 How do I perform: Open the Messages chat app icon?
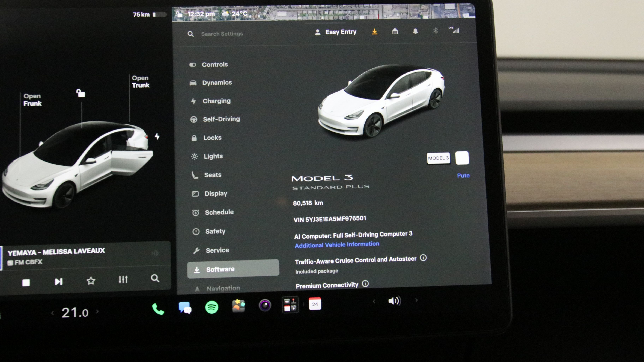pyautogui.click(x=185, y=308)
